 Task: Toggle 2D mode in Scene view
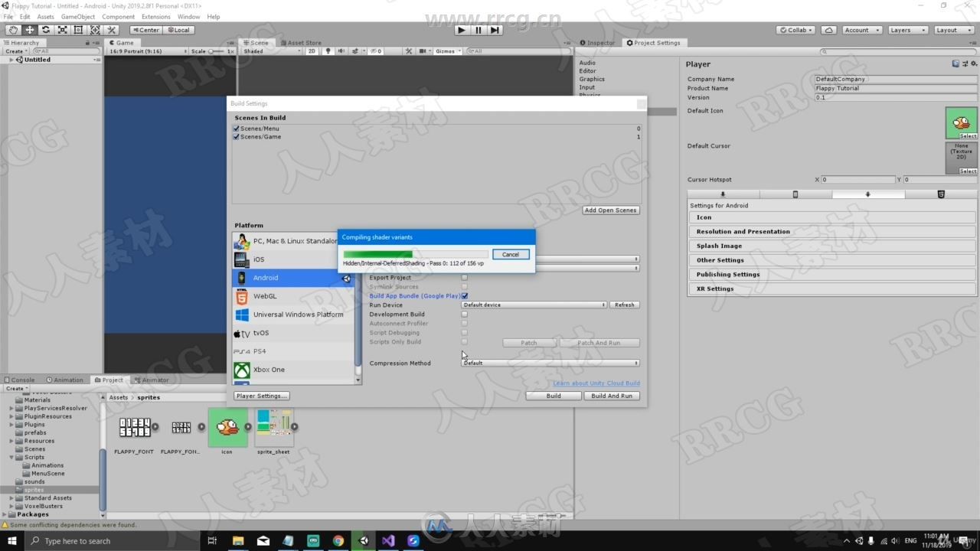312,51
